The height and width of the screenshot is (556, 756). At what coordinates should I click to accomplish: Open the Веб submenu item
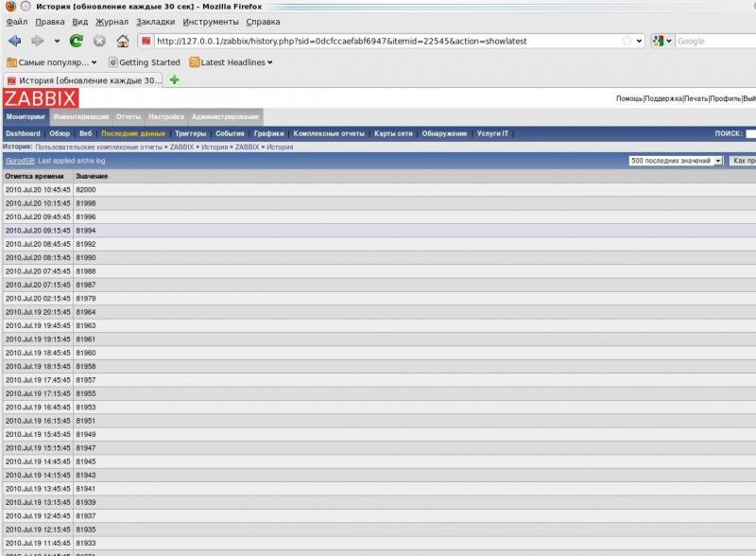(86, 133)
